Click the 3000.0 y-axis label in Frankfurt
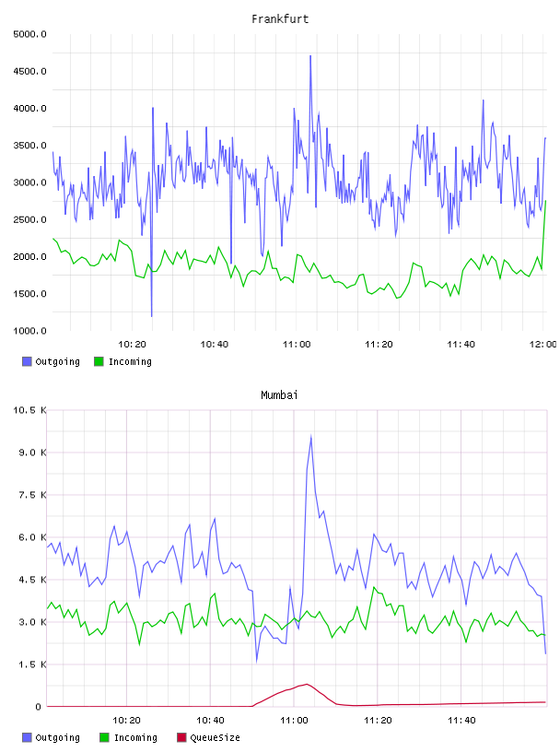Viewport: 560px width, 752px height. tap(29, 182)
